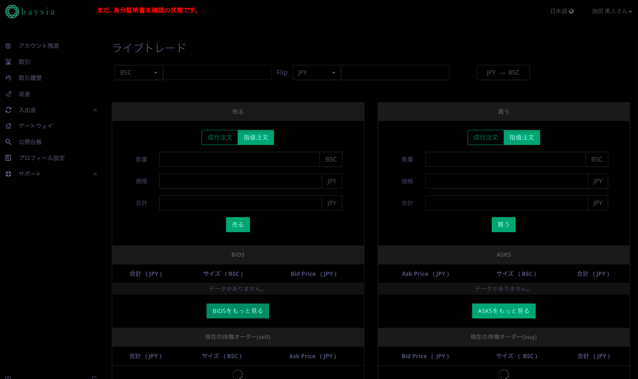The height and width of the screenshot is (379, 638).
Task: Click the 価格 field in 買う panel
Action: pos(507,181)
